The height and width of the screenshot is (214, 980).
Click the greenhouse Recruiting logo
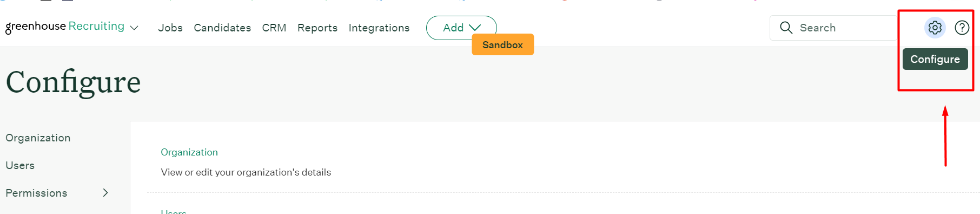[65, 27]
